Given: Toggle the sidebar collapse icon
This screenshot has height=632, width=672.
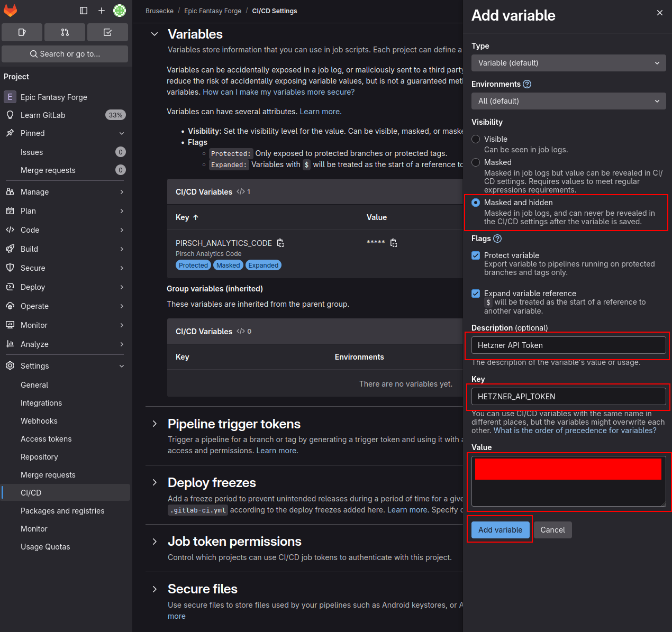Looking at the screenshot, I should (x=84, y=11).
